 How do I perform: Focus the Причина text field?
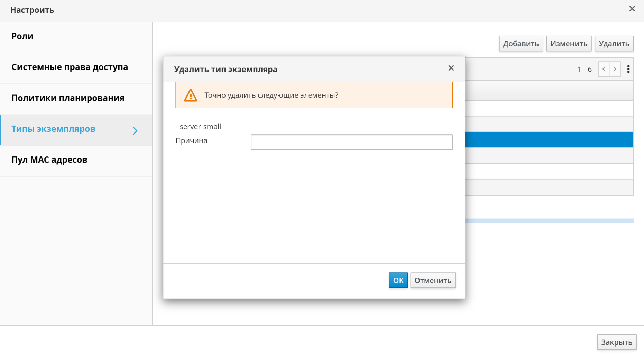[x=351, y=142]
